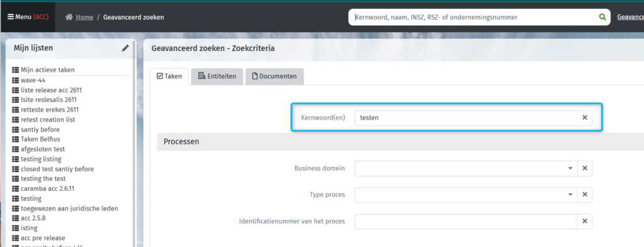The width and height of the screenshot is (644, 247).
Task: Clear the Identificatienummer van het proces field
Action: point(585,221)
